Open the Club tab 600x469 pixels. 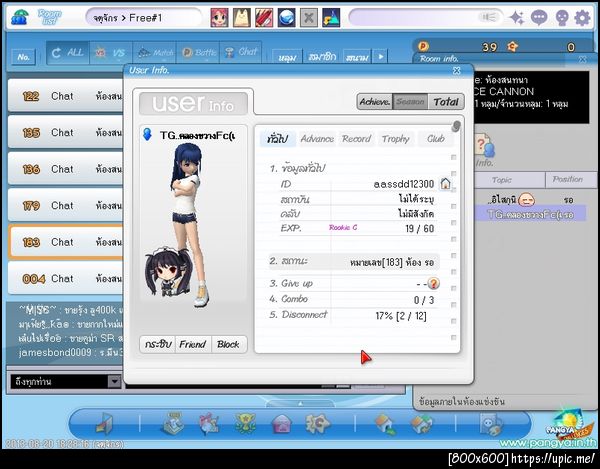tap(436, 139)
